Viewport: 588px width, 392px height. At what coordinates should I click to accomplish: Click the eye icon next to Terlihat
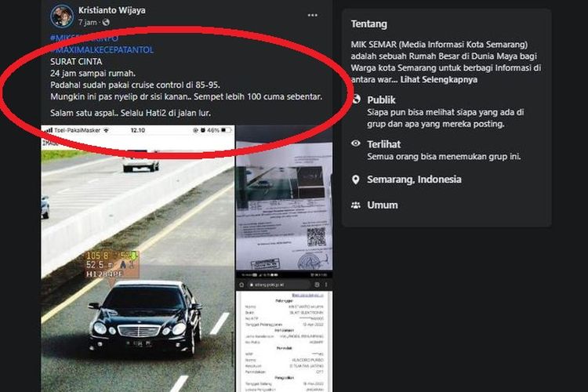click(356, 143)
